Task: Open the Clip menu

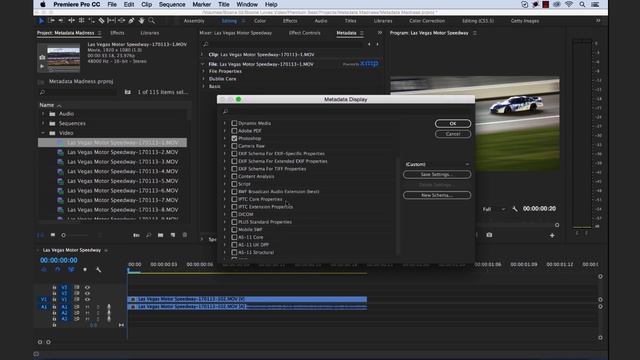Action: pyautogui.click(x=147, y=4)
